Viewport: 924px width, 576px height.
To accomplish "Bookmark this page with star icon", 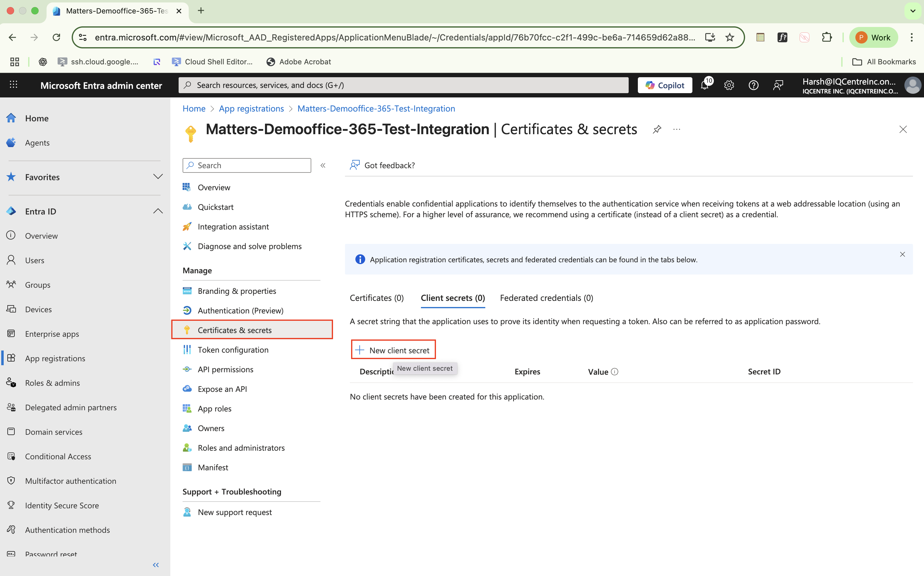I will (x=730, y=37).
